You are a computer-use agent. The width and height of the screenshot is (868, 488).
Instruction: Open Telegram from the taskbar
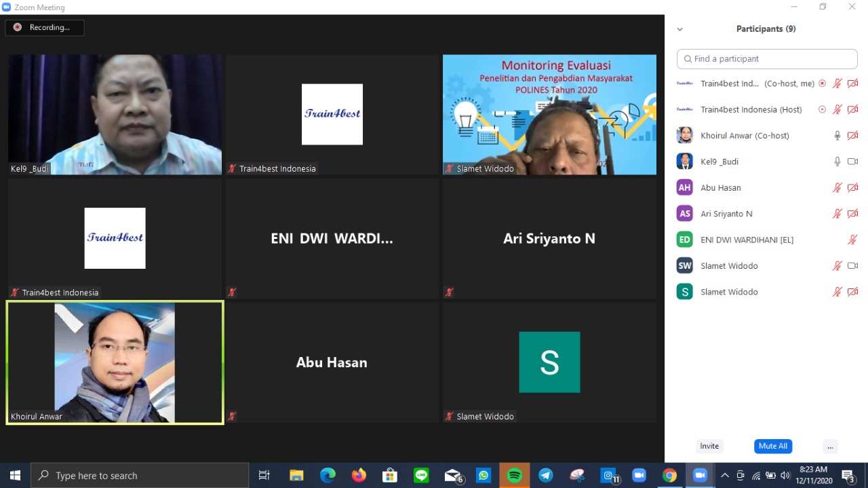(546, 476)
